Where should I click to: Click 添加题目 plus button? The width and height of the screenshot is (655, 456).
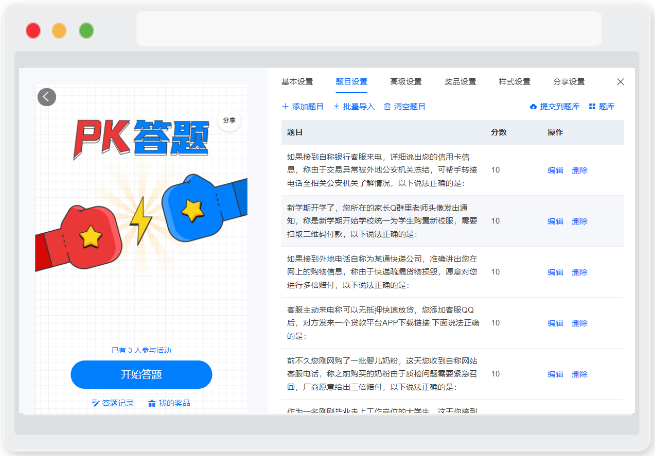coord(303,107)
